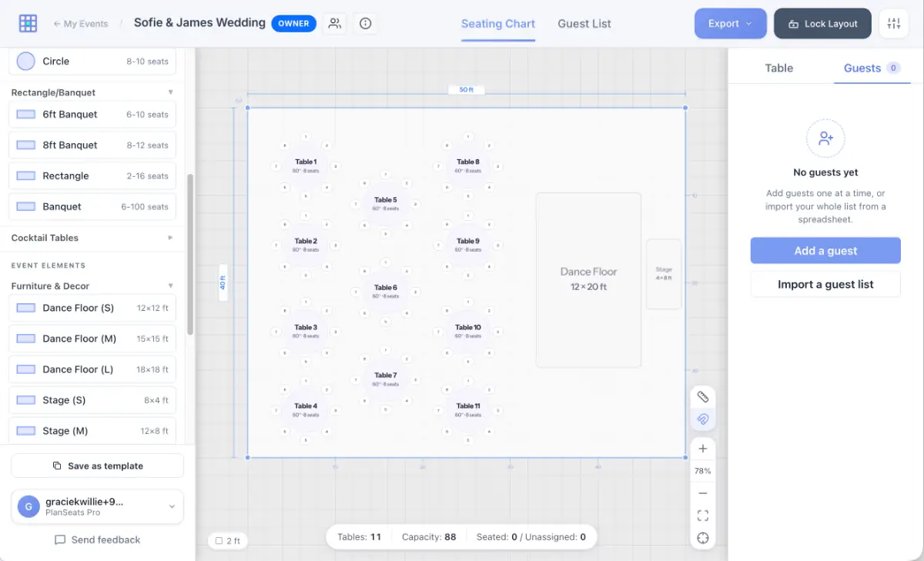This screenshot has width=924, height=561.
Task: Switch to the Guest List tab
Action: click(x=584, y=24)
